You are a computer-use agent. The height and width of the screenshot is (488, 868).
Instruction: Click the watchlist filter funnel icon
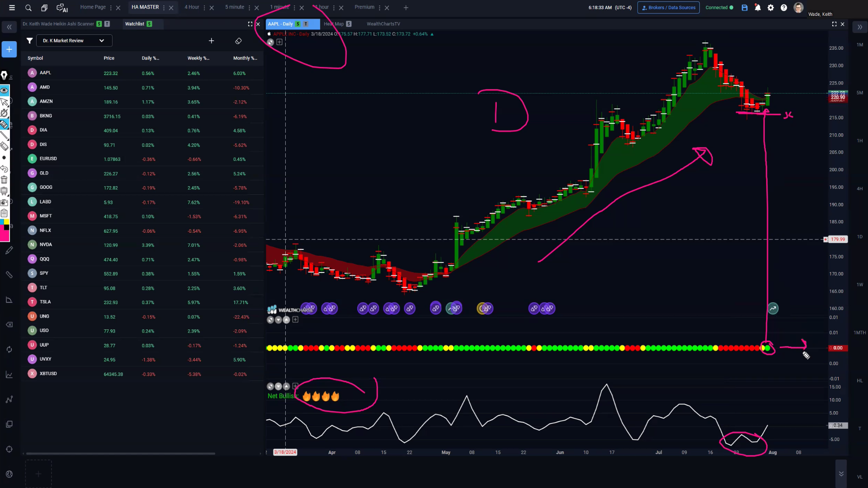(29, 41)
